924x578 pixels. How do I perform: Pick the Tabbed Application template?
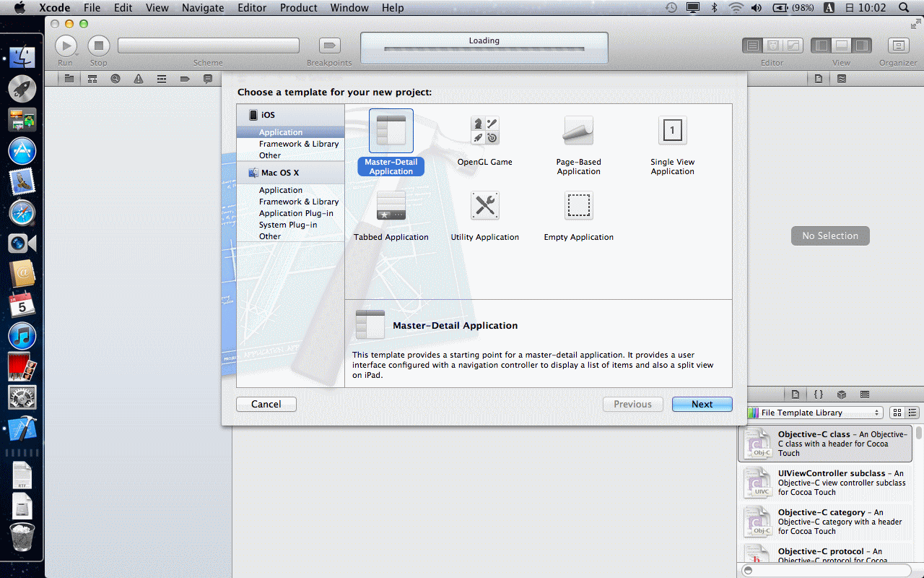391,206
